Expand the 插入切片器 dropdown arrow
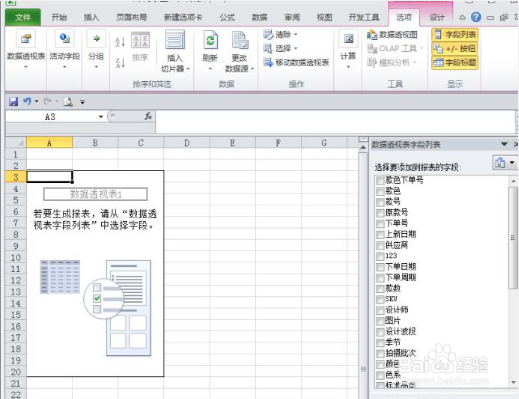 point(188,69)
